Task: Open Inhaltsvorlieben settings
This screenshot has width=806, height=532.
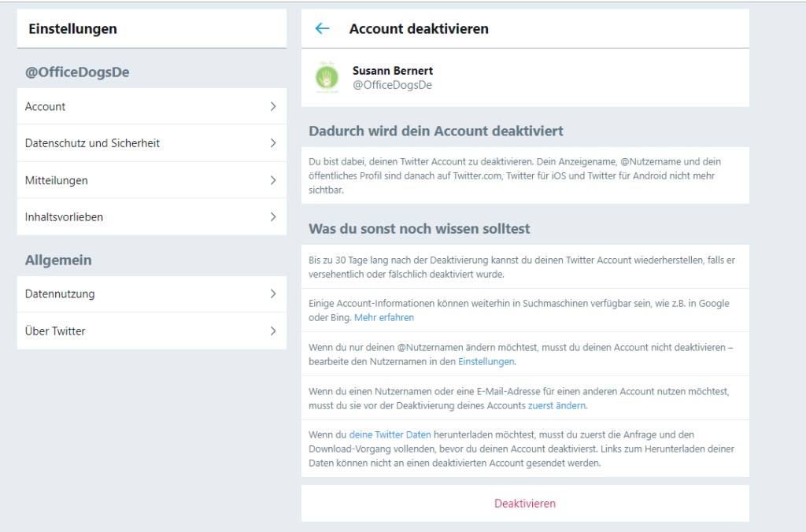Action: [x=152, y=217]
